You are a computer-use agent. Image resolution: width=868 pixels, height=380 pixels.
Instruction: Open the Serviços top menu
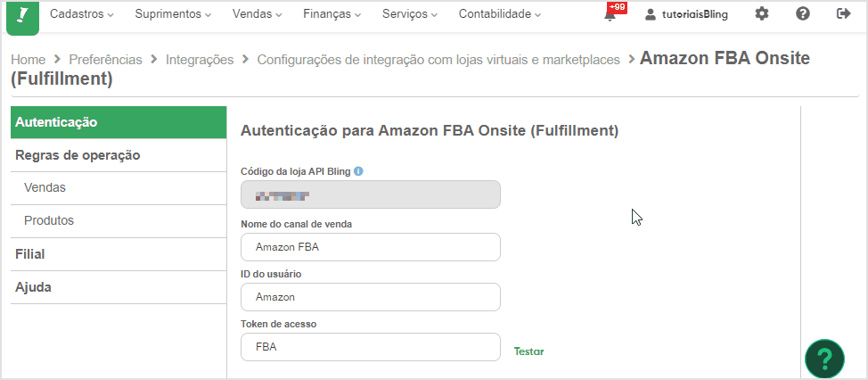410,14
